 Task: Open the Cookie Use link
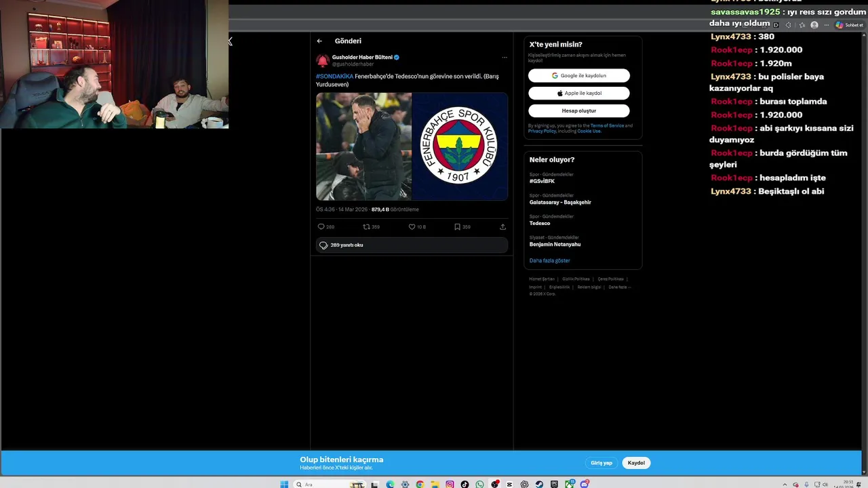coord(589,131)
